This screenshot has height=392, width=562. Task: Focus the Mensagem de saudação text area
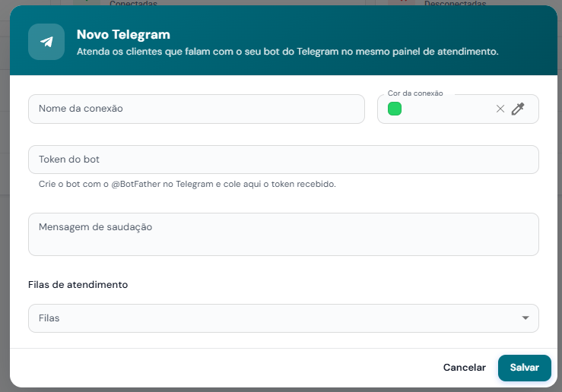pyautogui.click(x=284, y=235)
